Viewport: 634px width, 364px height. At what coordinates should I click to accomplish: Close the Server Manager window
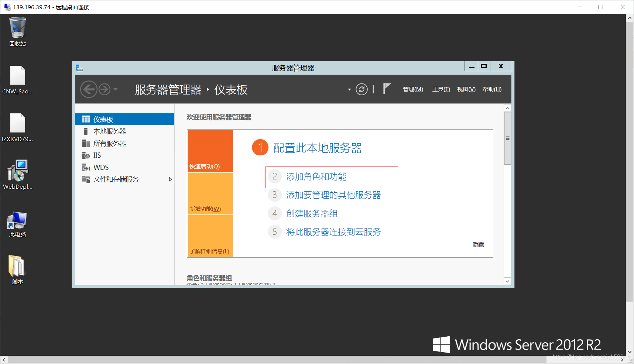501,66
